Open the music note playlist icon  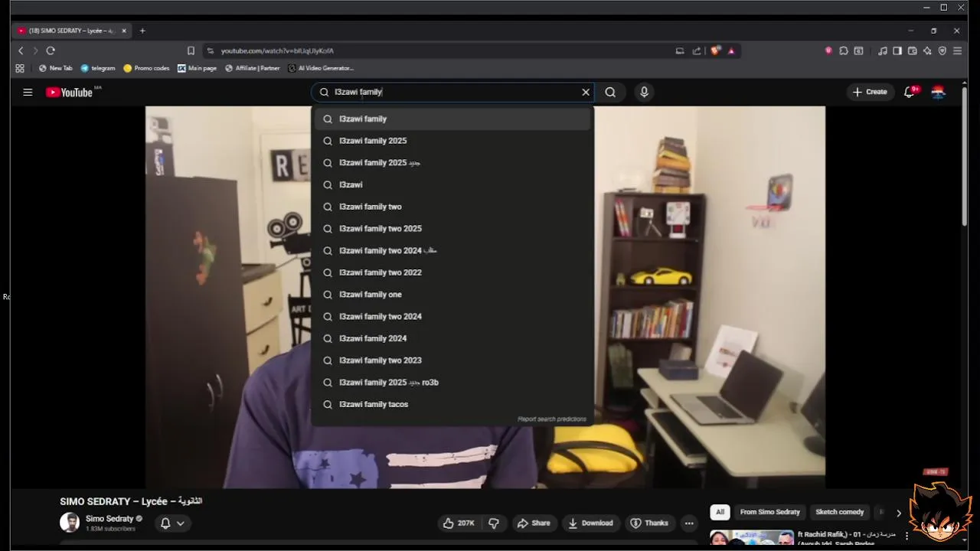point(883,51)
